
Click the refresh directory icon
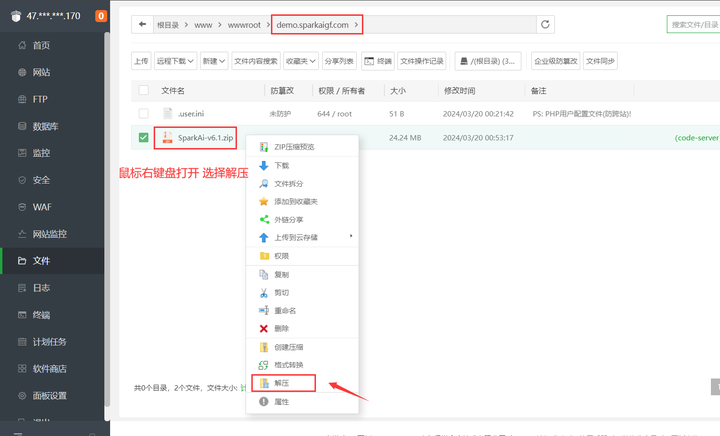545,24
